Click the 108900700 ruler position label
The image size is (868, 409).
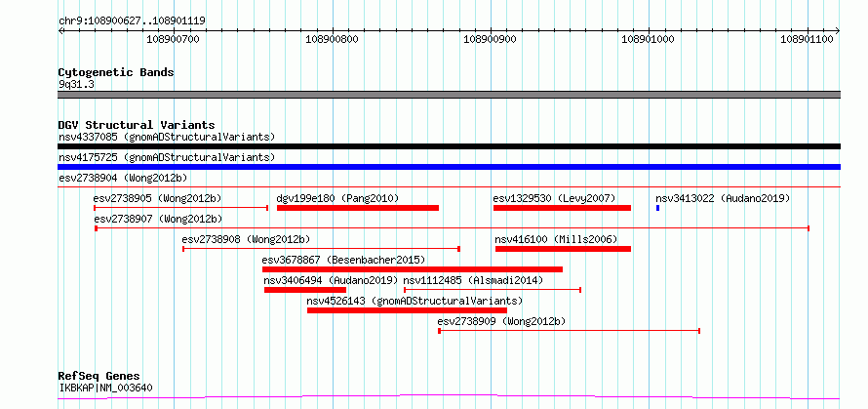coord(174,39)
